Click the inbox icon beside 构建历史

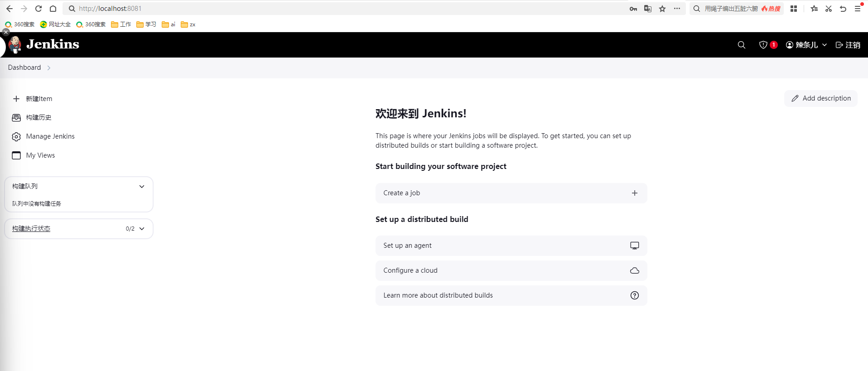(x=16, y=118)
